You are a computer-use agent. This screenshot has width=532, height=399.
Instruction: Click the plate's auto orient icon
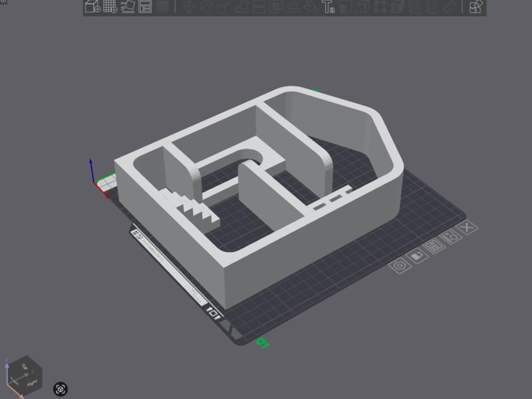coord(451,236)
